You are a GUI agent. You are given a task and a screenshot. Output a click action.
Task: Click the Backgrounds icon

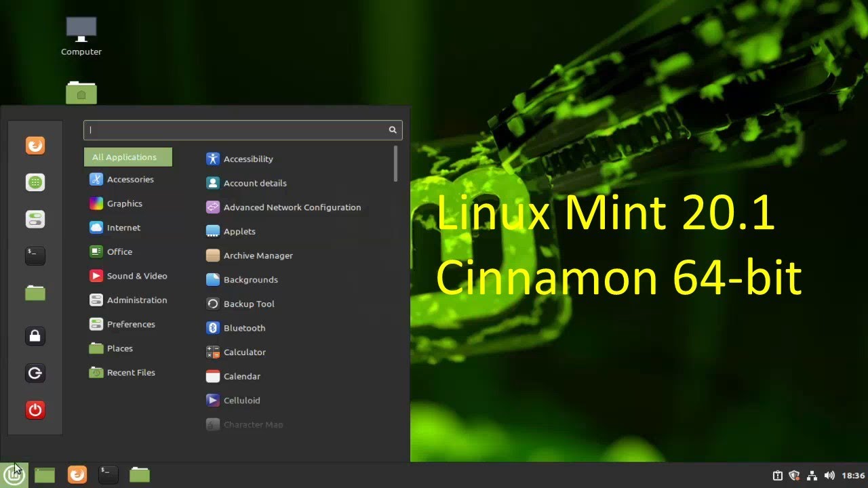coord(213,279)
